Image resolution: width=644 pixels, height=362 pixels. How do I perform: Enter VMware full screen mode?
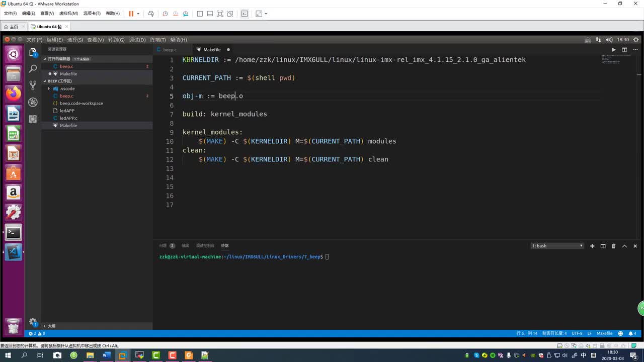click(x=220, y=14)
